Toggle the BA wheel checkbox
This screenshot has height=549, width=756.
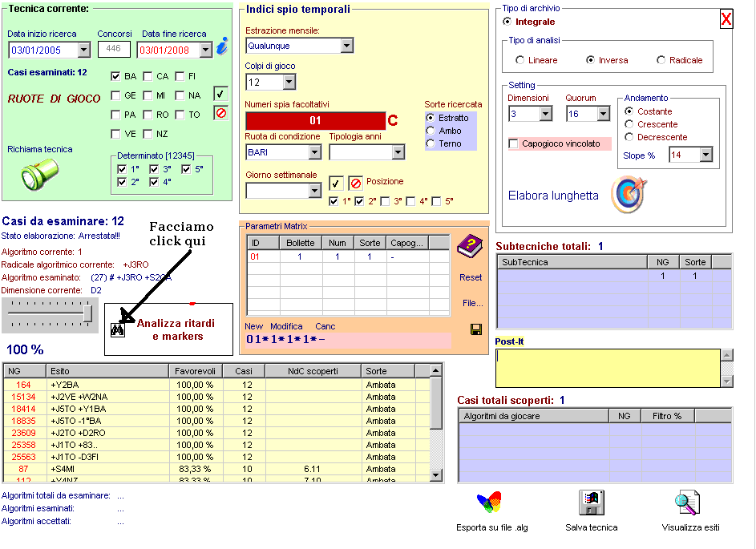(115, 76)
